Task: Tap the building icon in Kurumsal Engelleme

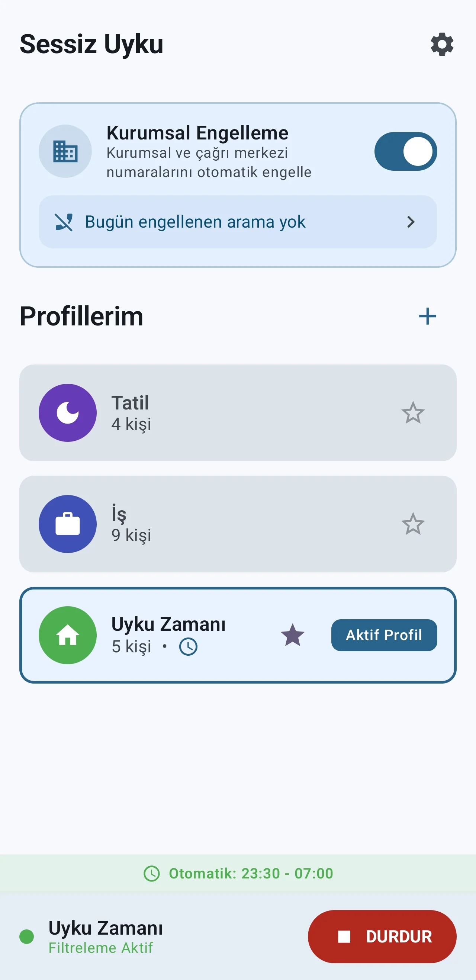Action: 65,151
